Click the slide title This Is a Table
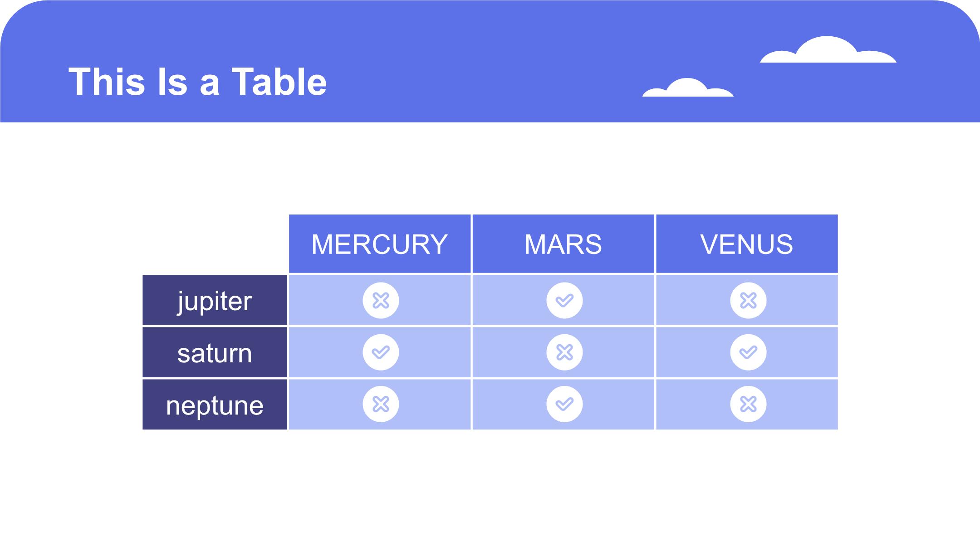The height and width of the screenshot is (551, 980). tap(197, 82)
